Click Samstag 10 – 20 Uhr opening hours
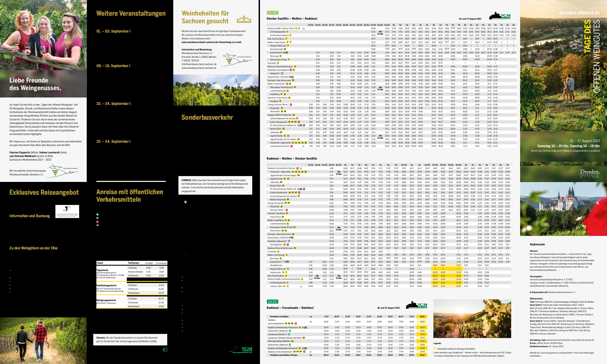 point(568,146)
